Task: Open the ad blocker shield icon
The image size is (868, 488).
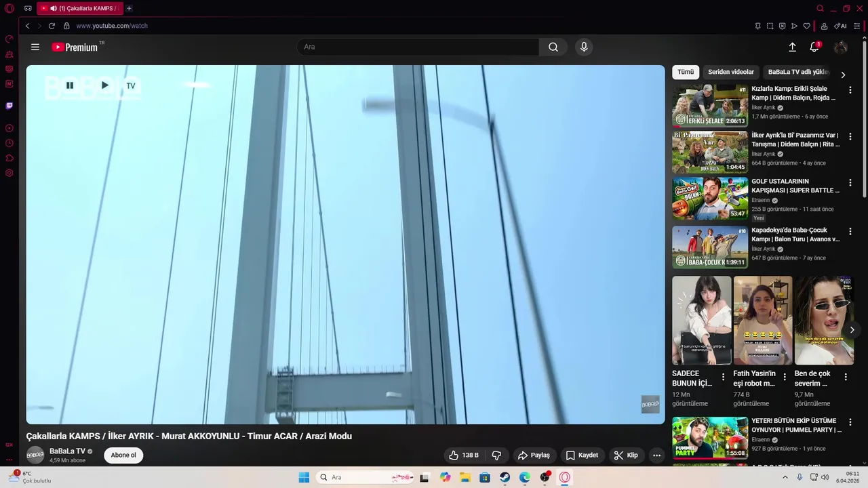Action: (782, 26)
